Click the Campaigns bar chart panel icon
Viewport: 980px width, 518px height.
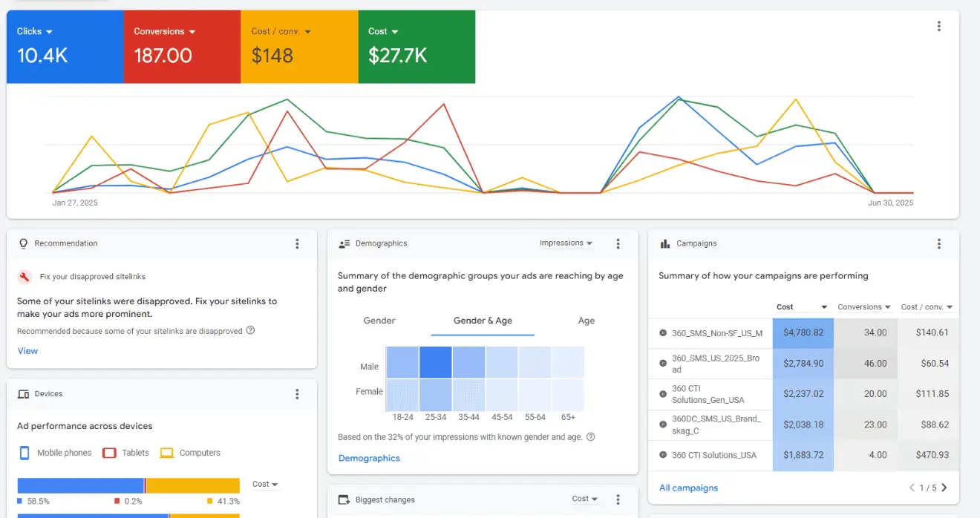(x=664, y=243)
